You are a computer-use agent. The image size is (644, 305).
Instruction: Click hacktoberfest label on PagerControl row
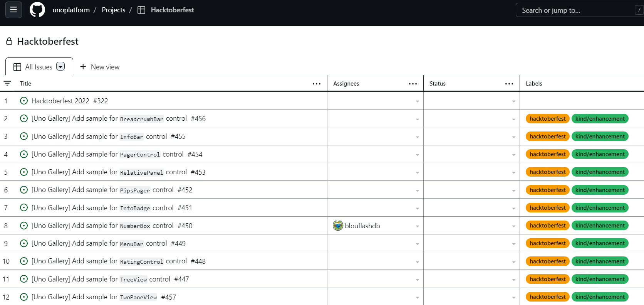547,154
